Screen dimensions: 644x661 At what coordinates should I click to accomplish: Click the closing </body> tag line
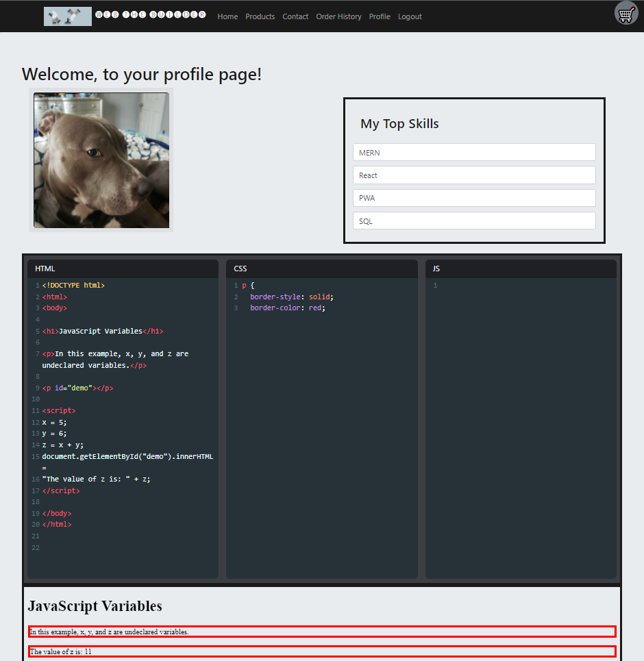[x=56, y=513]
